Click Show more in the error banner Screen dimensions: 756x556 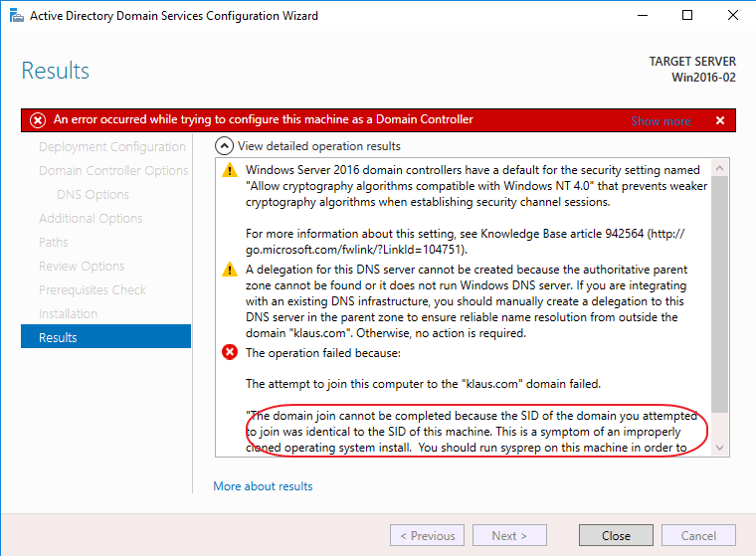click(661, 121)
